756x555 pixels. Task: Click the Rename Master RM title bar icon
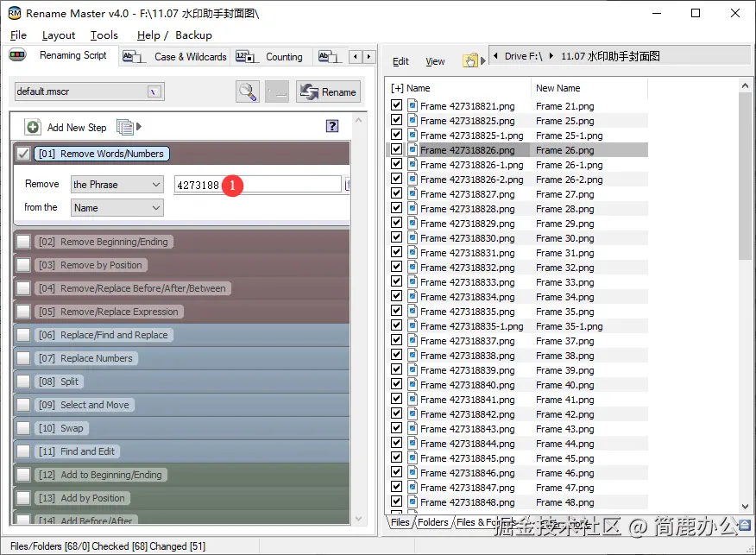coord(15,13)
